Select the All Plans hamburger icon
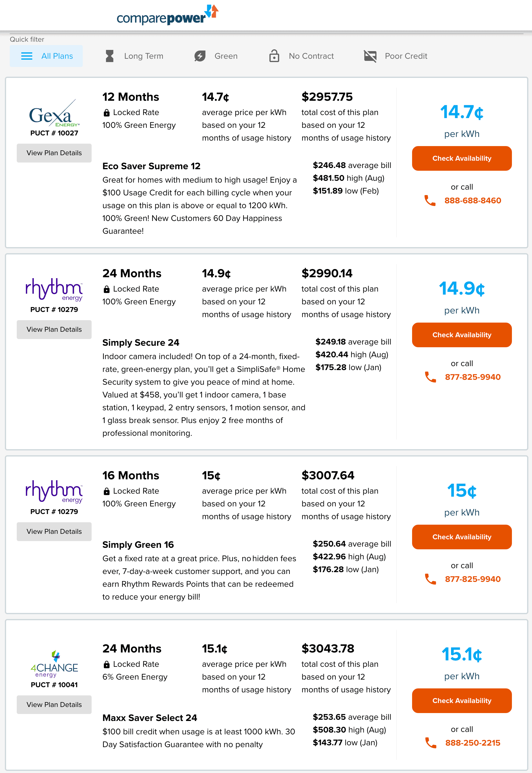This screenshot has height=773, width=532. point(26,56)
